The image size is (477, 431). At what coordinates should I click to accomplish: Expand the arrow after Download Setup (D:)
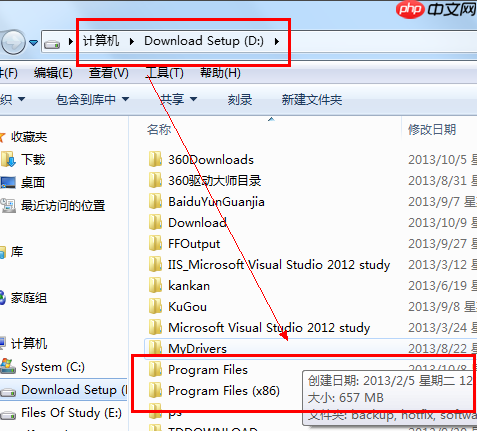click(x=277, y=42)
